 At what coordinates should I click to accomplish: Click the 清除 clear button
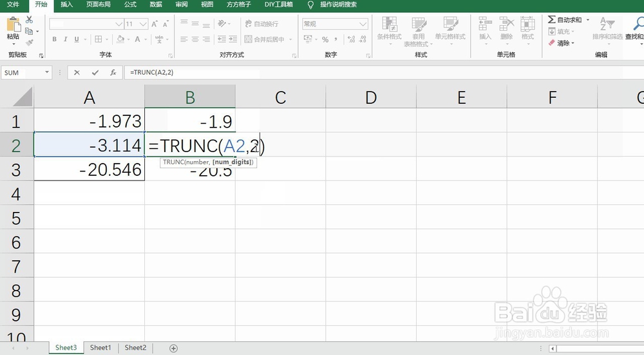point(562,43)
